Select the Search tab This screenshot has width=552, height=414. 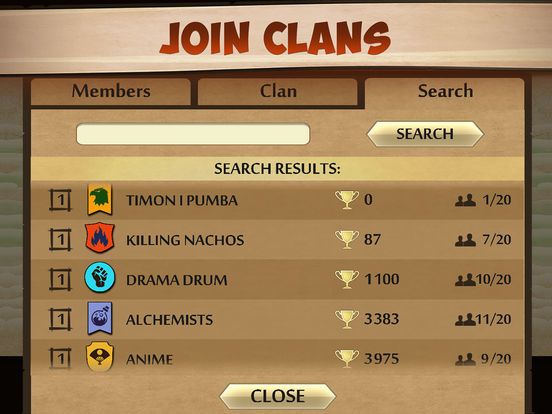pyautogui.click(x=445, y=92)
